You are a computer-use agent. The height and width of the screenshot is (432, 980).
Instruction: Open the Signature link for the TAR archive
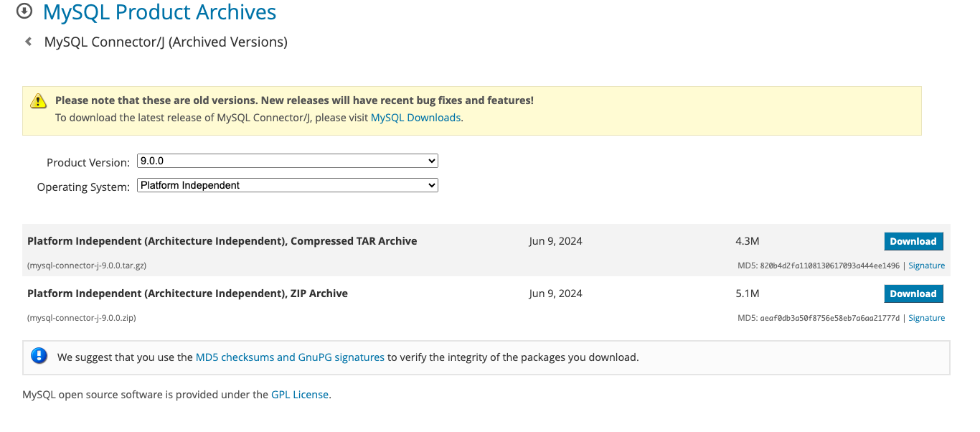click(926, 265)
